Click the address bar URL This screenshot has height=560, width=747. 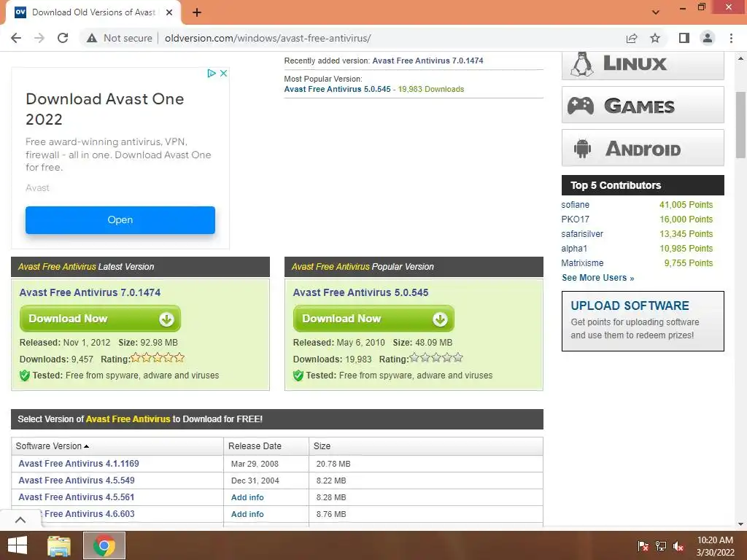[268, 38]
